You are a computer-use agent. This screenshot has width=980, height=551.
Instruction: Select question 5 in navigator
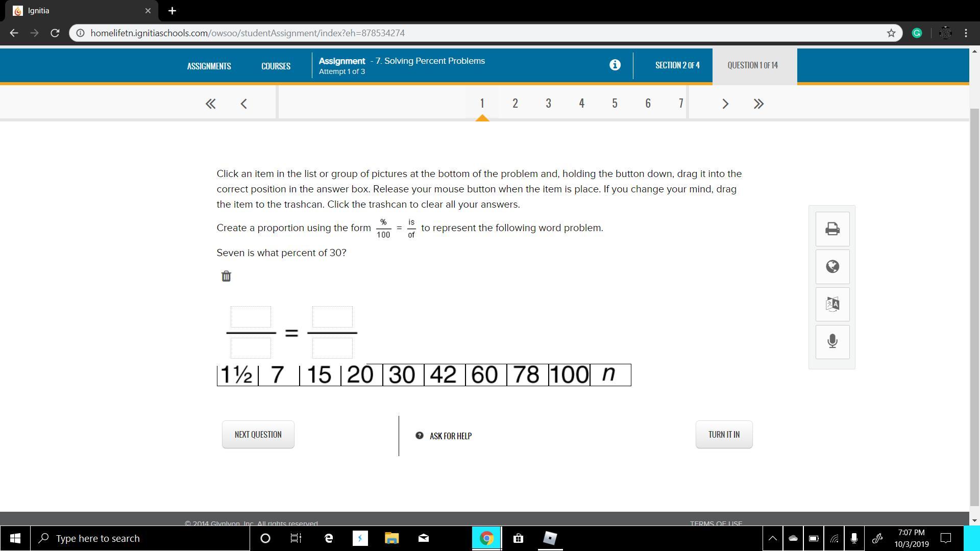tap(615, 103)
